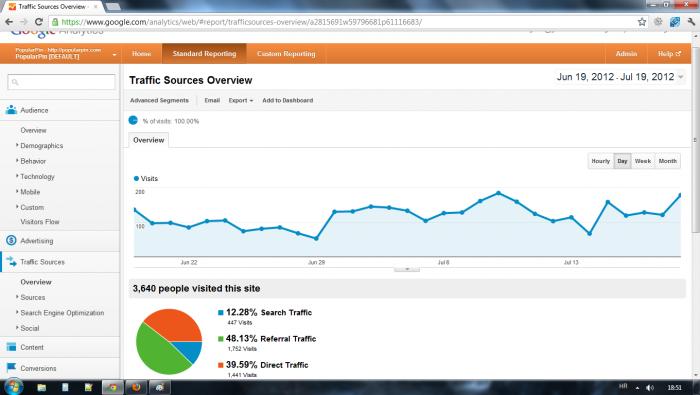Click the Conversions flag icon

coord(11,368)
